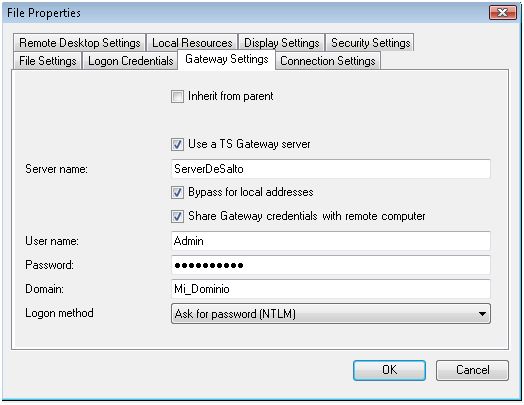Select the Gateway Settings tab
Screen dimensions: 524x405
(x=227, y=59)
